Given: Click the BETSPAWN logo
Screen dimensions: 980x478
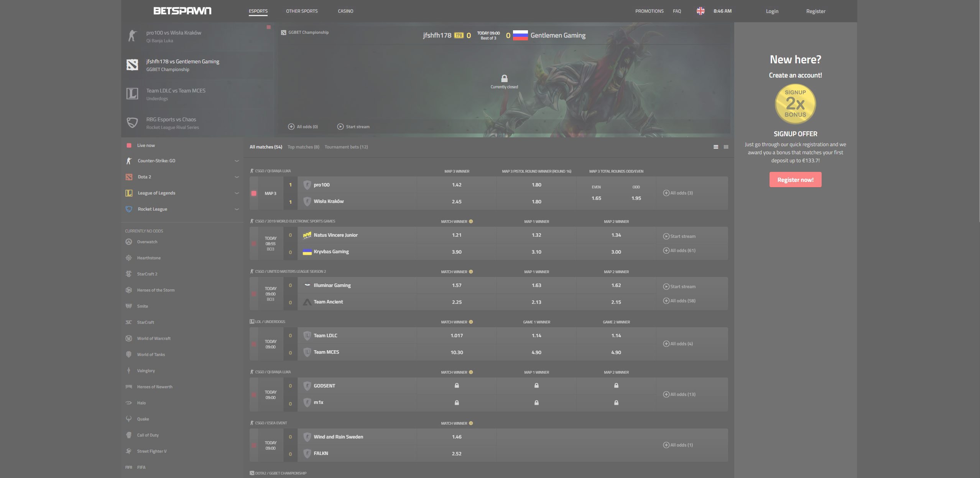Looking at the screenshot, I should point(182,11).
